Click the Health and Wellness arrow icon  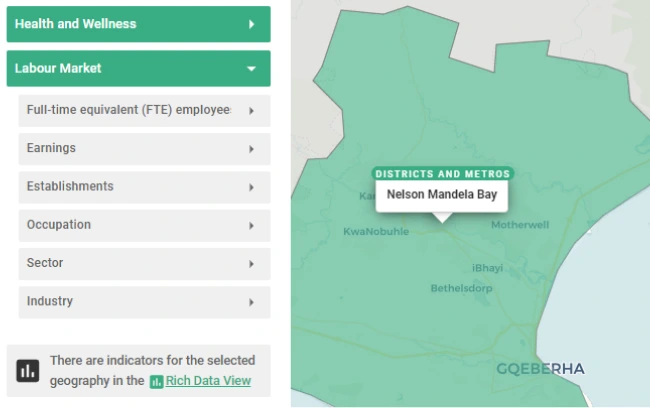pos(252,24)
